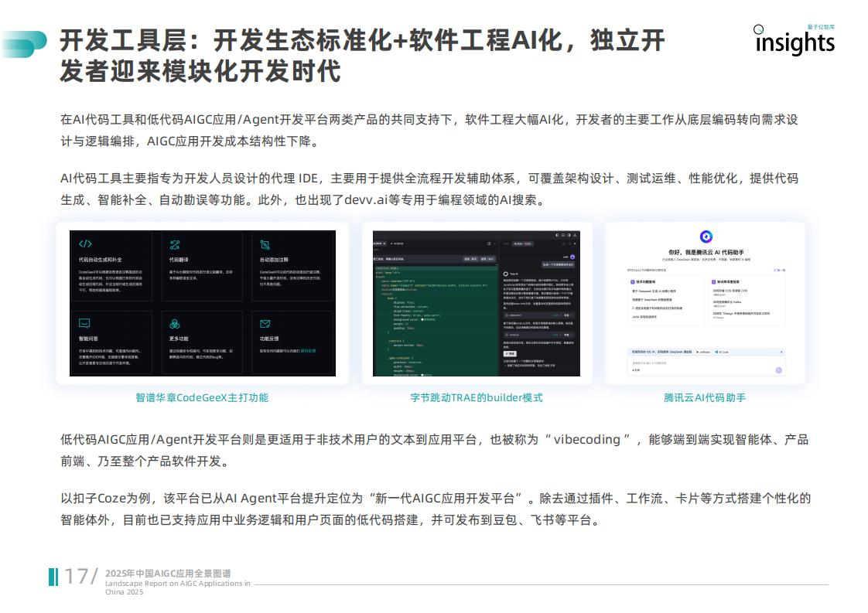Open the 智谱华章CodeGeeX主打功能 caption link
868x613 pixels.
[x=202, y=398]
